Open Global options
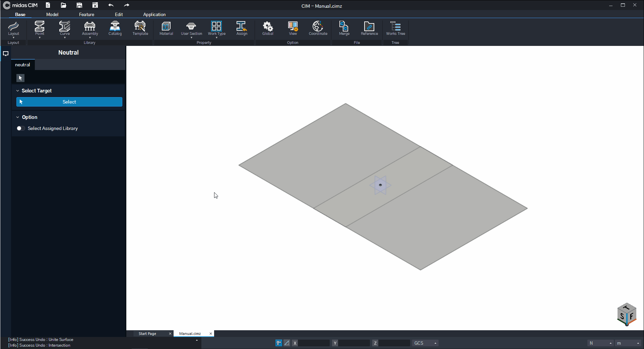The image size is (644, 349). click(x=268, y=28)
